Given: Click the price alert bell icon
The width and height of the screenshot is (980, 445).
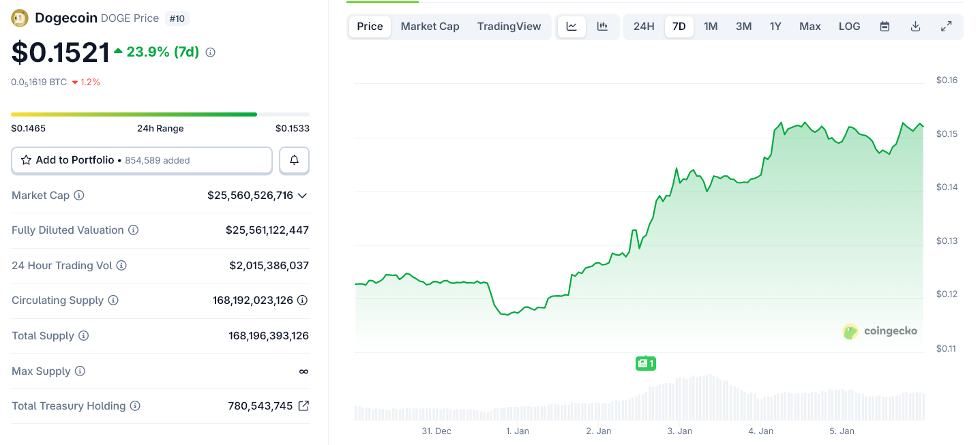Looking at the screenshot, I should 294,159.
